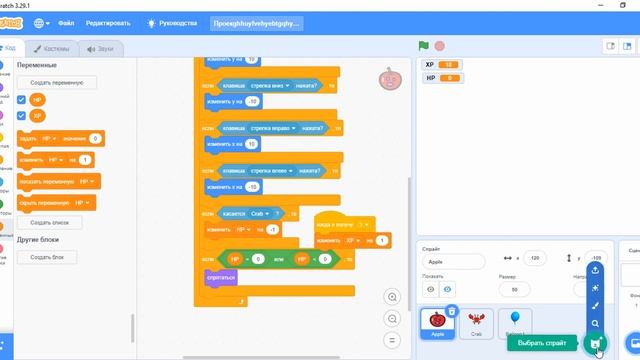
Task: Click the workspace horizontal scrollbar
Action: tap(261, 358)
